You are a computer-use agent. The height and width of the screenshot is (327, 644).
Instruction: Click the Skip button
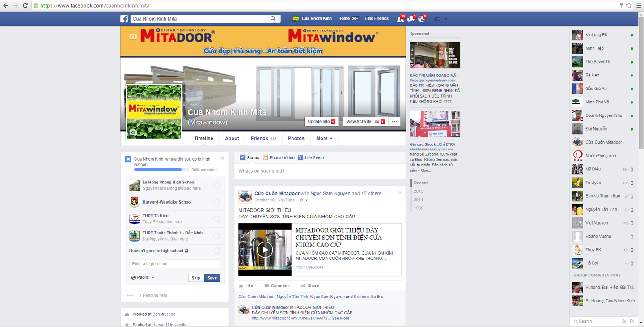click(196, 278)
